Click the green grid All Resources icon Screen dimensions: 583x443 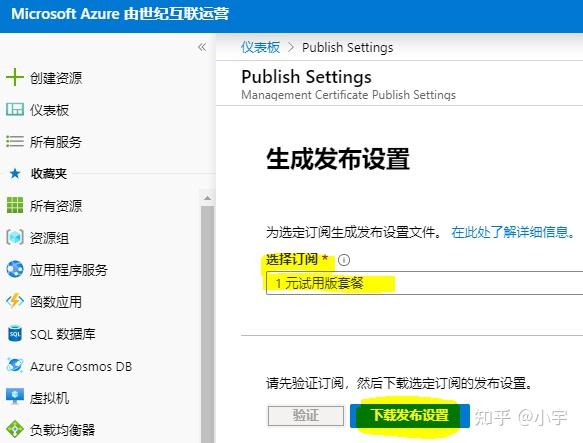15,205
